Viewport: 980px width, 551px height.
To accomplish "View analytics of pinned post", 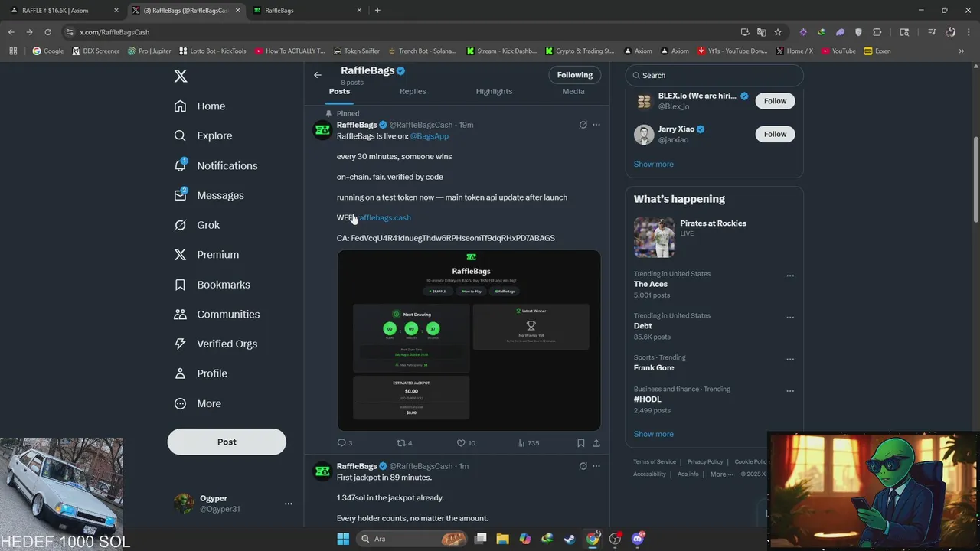I will [528, 443].
